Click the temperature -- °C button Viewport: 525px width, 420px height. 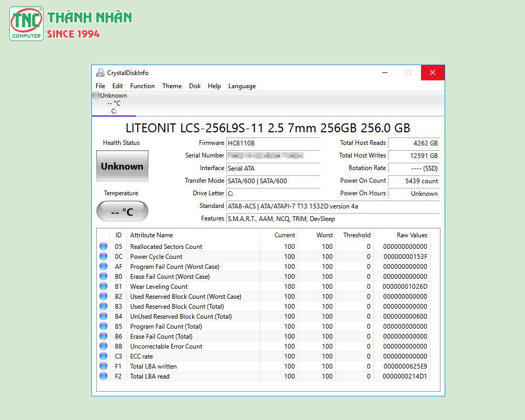(x=122, y=212)
